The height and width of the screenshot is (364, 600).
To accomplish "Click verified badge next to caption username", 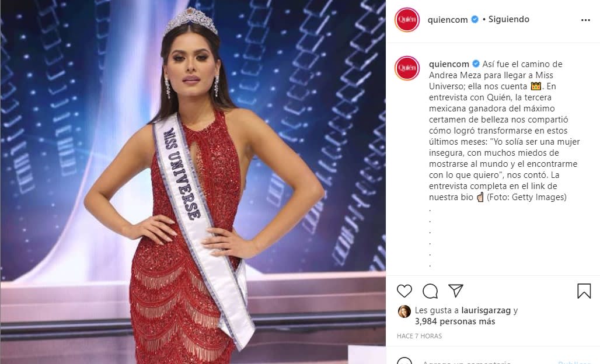I will (476, 64).
